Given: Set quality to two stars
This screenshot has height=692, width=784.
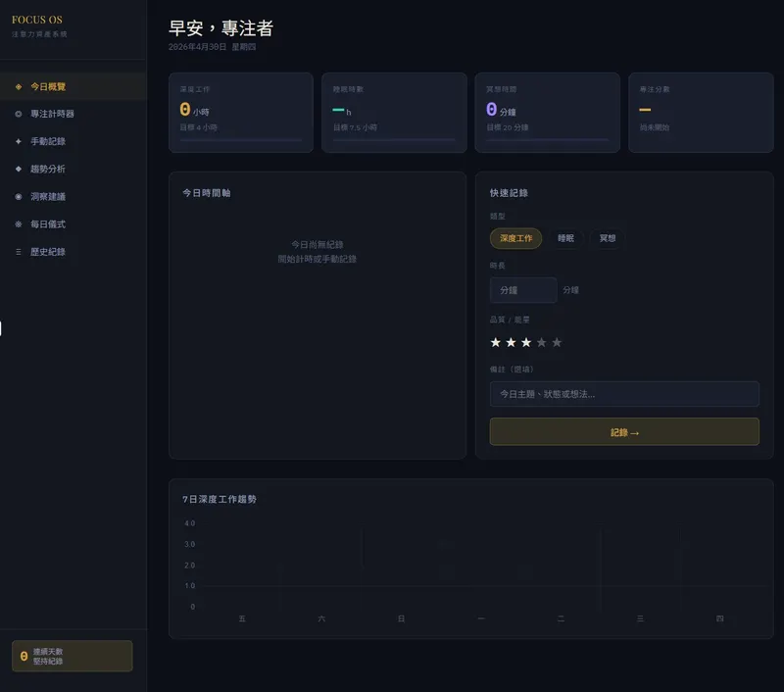Looking at the screenshot, I should coord(511,342).
